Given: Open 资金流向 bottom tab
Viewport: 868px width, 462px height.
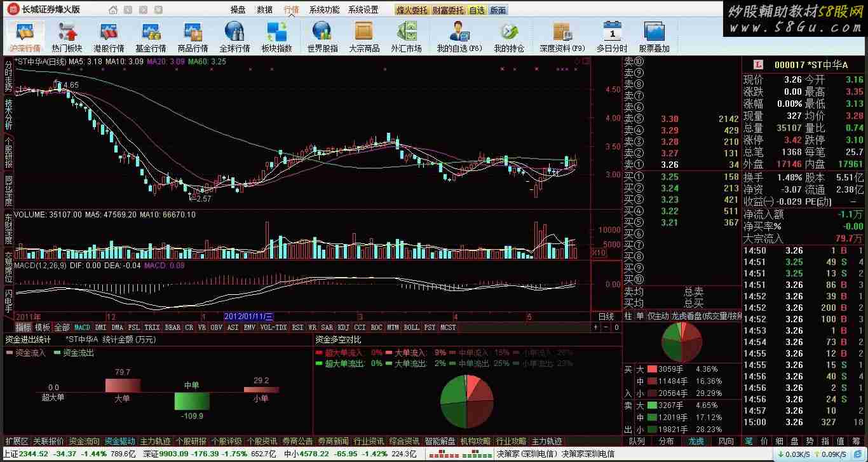Looking at the screenshot, I should click(x=85, y=441).
